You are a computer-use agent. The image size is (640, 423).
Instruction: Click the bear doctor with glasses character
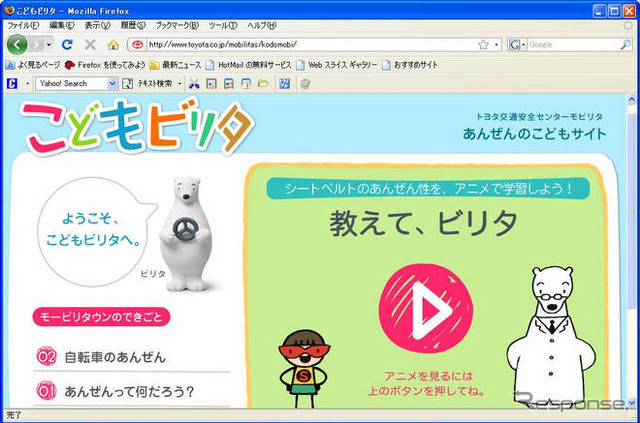pos(551,337)
